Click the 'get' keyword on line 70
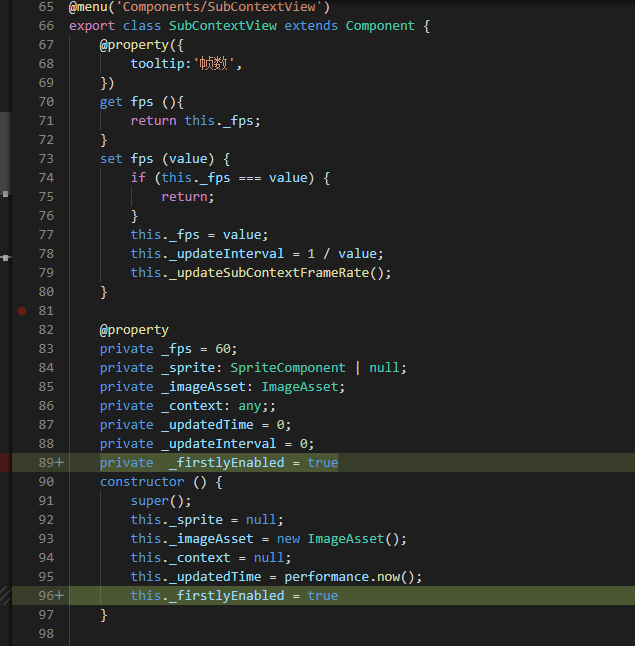This screenshot has width=635, height=646. coord(111,102)
